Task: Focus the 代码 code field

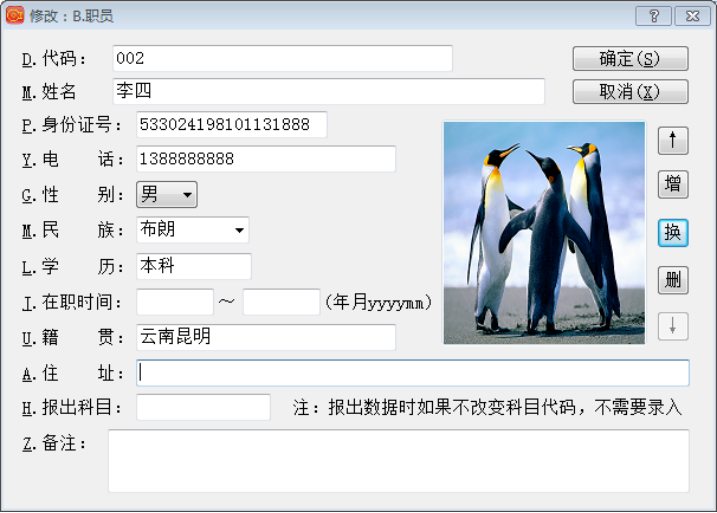Action: point(282,59)
